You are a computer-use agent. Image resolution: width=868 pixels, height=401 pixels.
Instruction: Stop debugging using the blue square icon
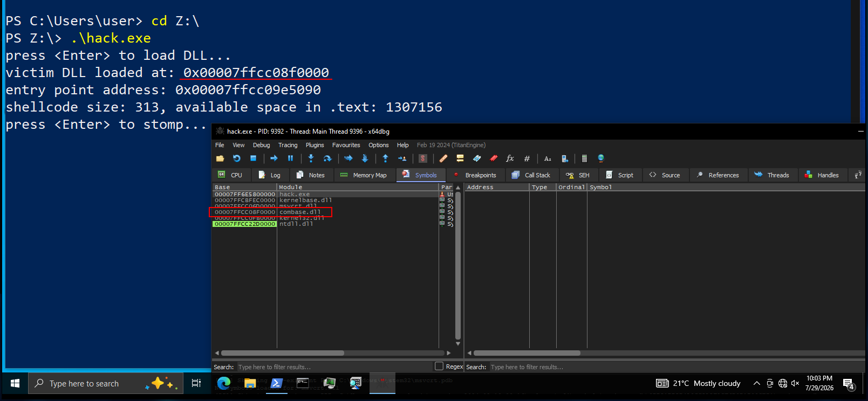tap(253, 158)
